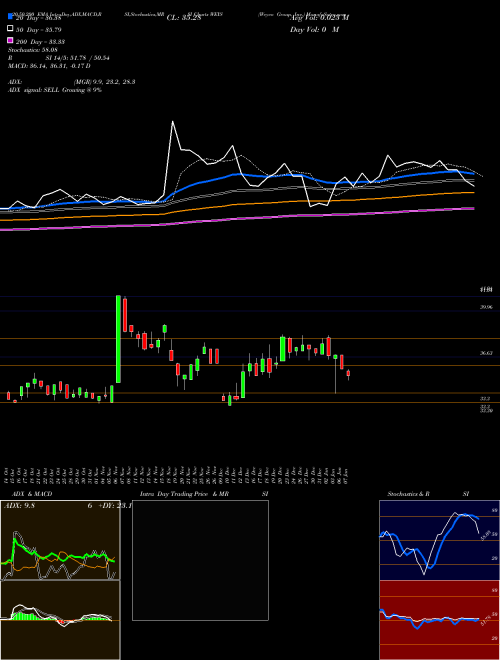Click the 'Intra Day Trading Price & MR' title
The image size is (500, 660).
(184, 494)
